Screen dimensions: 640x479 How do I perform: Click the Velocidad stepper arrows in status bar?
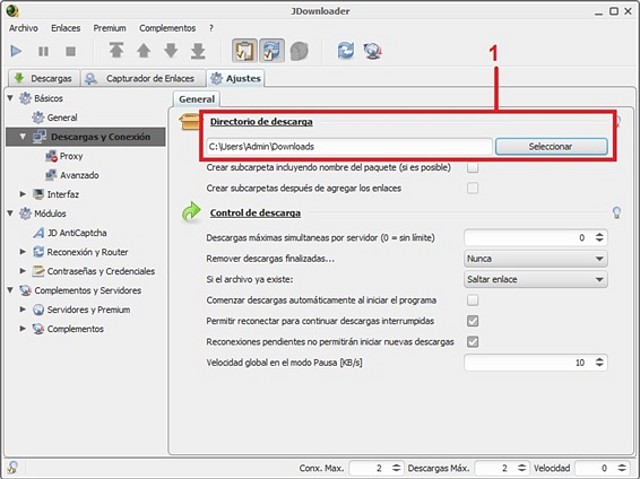coord(621,468)
